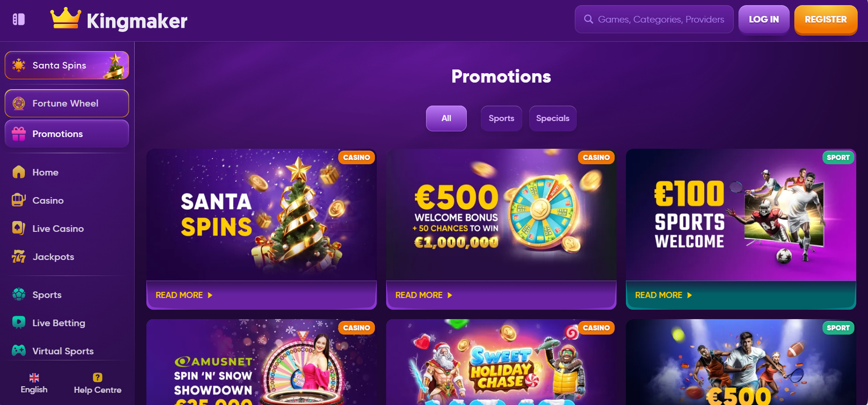868x405 pixels.
Task: Click the Log In button
Action: [x=764, y=19]
